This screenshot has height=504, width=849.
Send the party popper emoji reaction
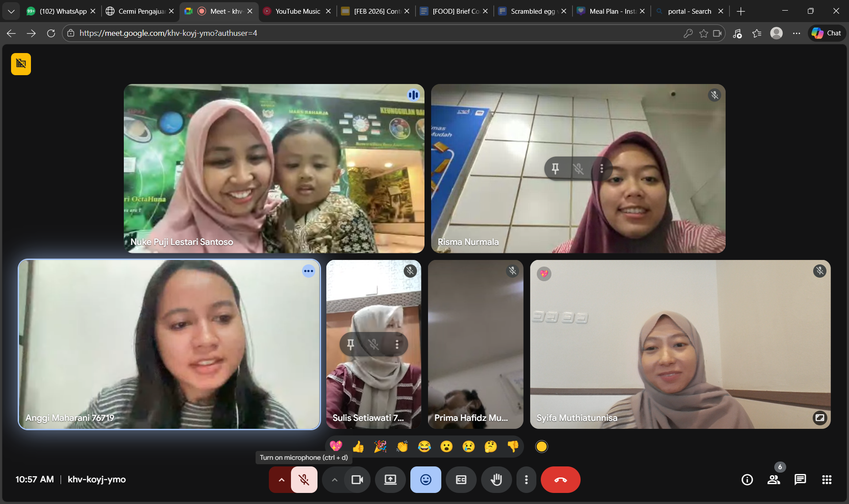pyautogui.click(x=380, y=447)
